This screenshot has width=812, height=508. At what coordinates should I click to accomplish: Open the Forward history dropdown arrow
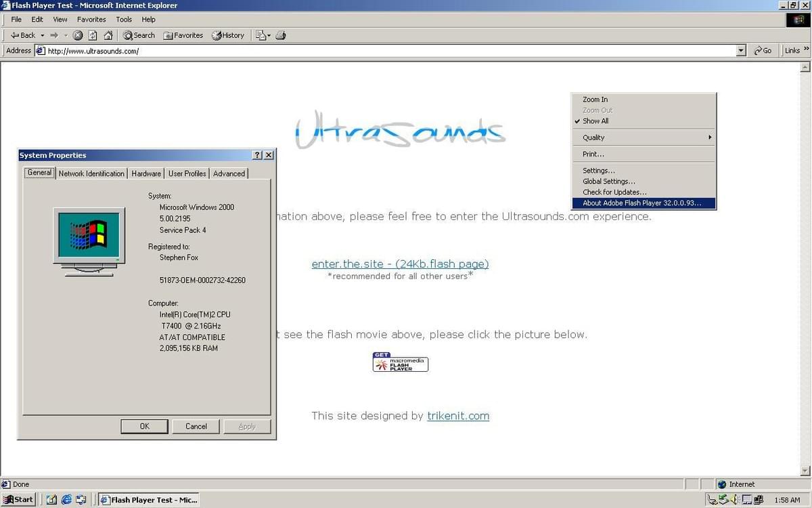tap(66, 35)
